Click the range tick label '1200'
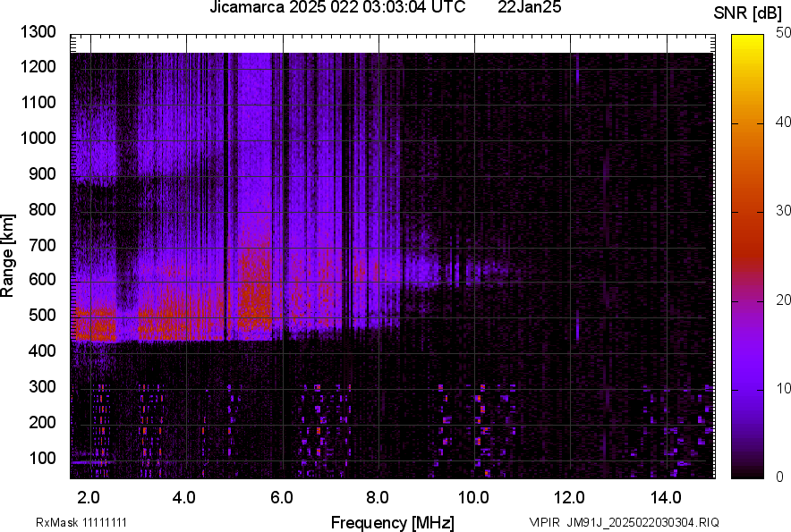 pos(38,66)
